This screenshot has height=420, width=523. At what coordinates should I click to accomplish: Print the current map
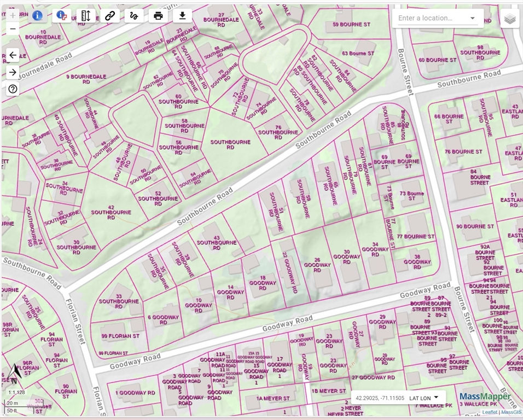(x=158, y=15)
